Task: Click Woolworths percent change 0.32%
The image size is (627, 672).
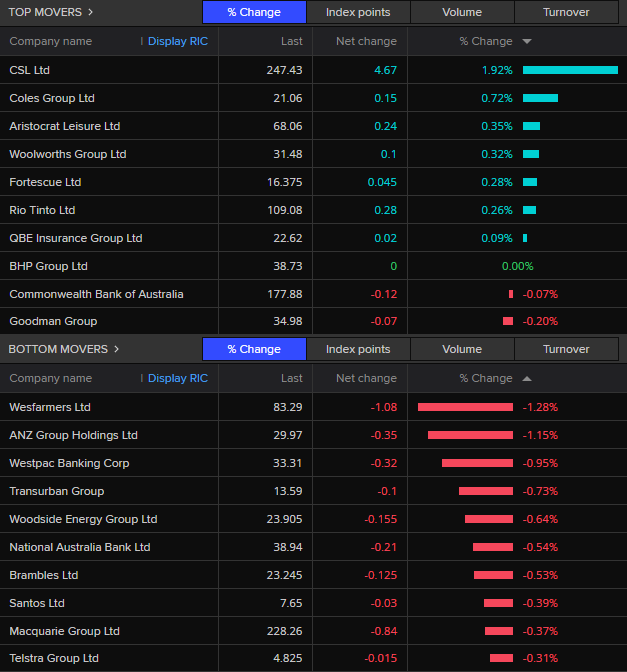Action: click(x=497, y=154)
